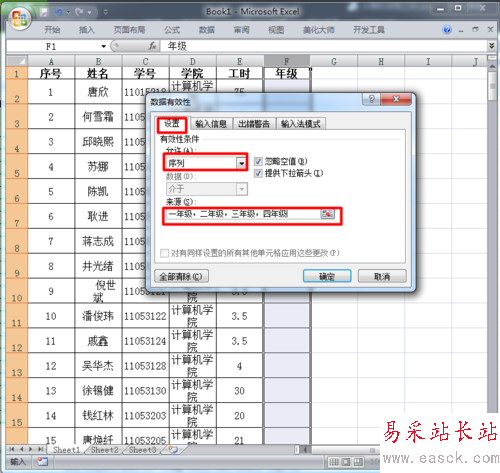Click the 序号 header cell

(51, 73)
